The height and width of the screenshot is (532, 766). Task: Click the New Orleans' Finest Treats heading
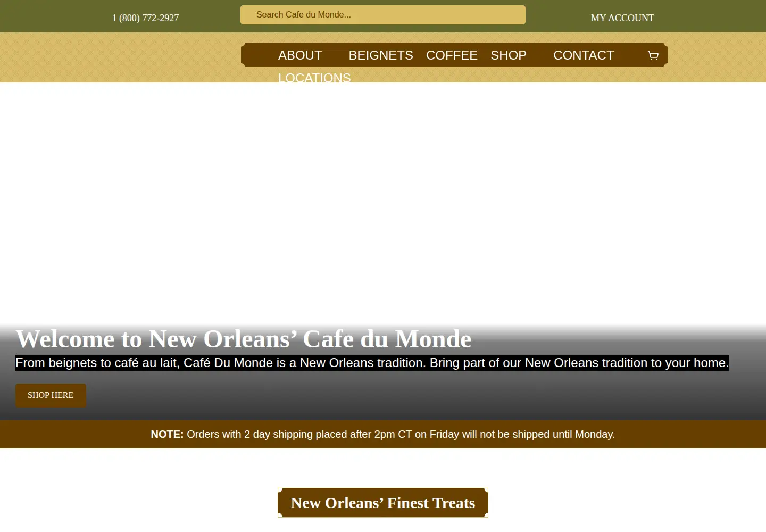[x=383, y=503]
